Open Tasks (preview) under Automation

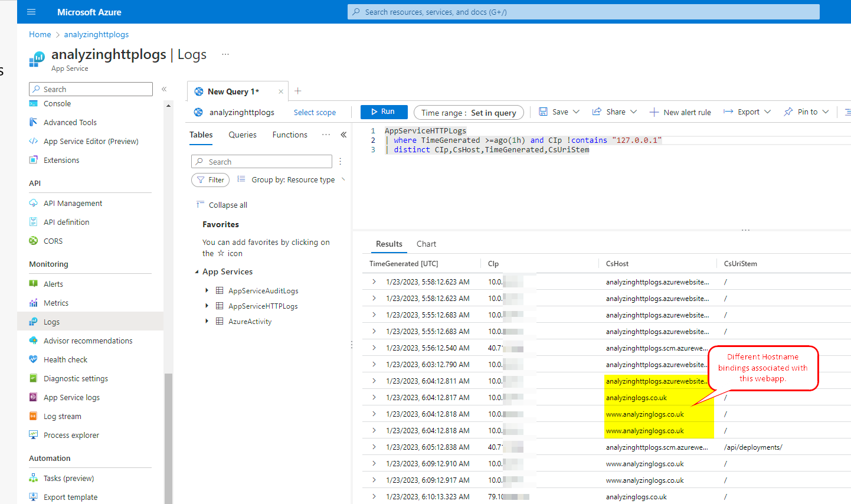point(68,478)
